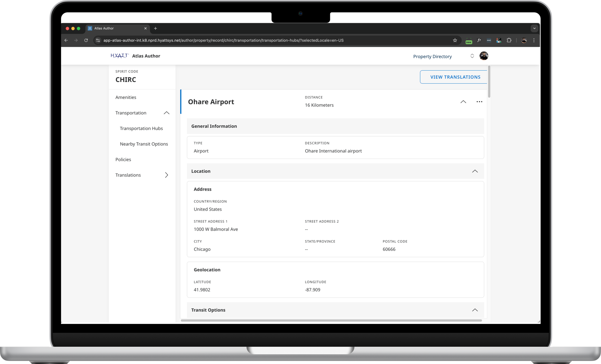Click the Hyatt logo

(119, 56)
